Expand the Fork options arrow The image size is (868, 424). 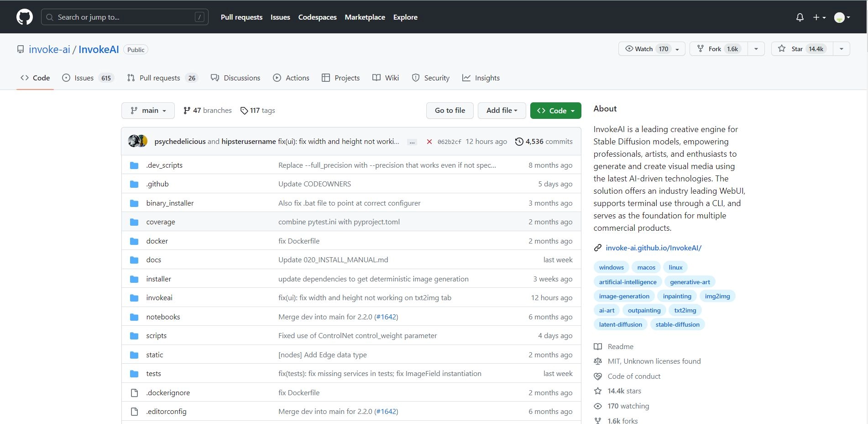click(756, 49)
